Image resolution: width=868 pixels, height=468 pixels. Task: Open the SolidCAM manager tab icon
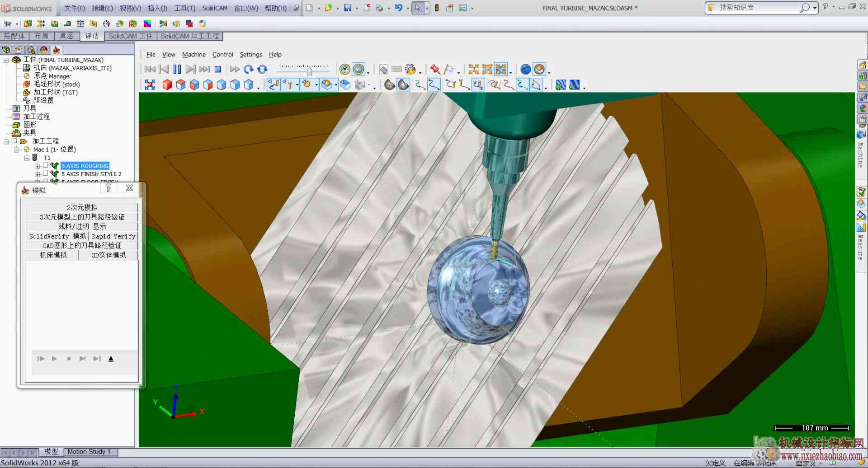click(56, 50)
